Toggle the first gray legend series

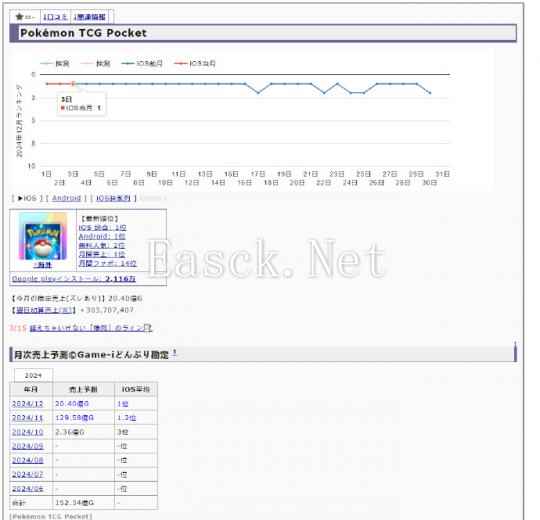tap(55, 63)
